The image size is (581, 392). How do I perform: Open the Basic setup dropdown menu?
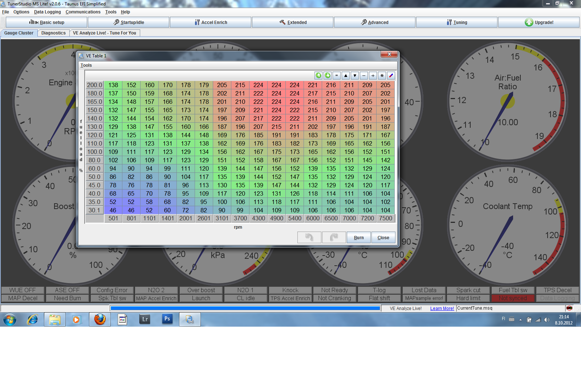[46, 23]
